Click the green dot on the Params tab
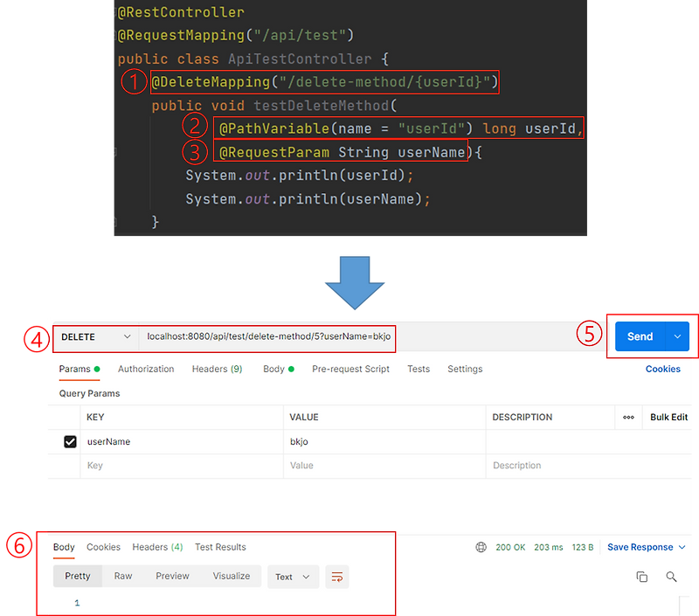 (x=99, y=368)
